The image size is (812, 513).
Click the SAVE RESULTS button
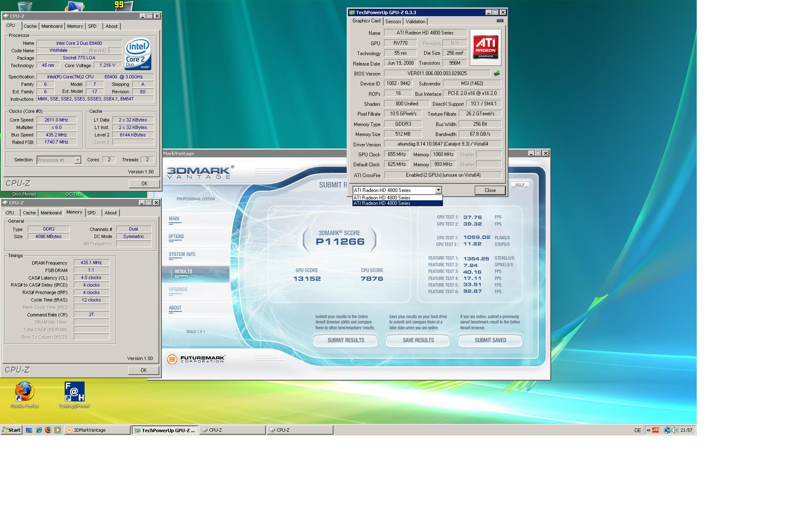tap(418, 340)
